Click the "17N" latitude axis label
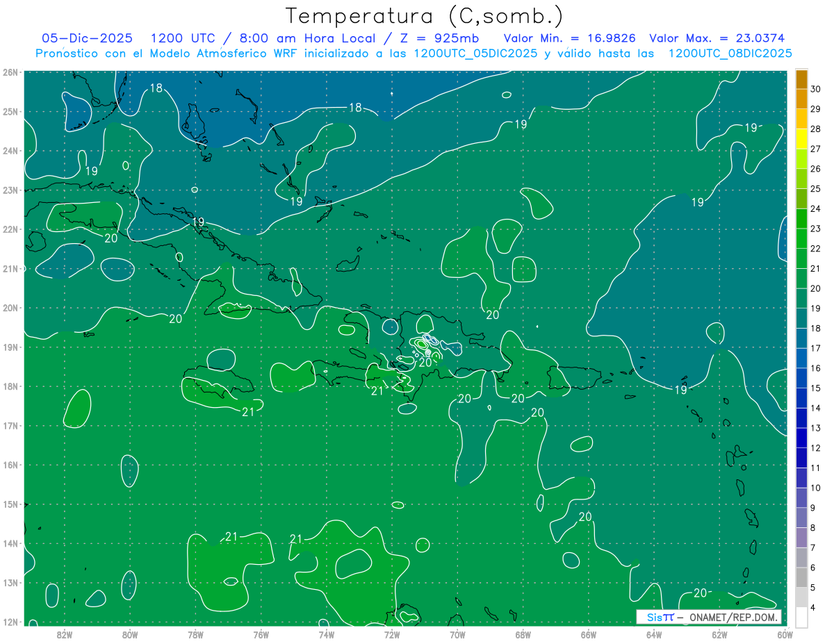 [x=10, y=425]
